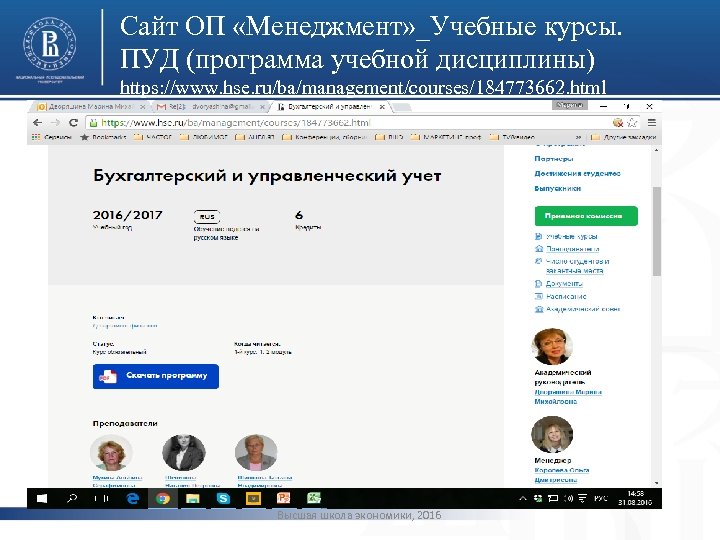Open the Выпускники sidebar link
720x540 pixels.
[557, 188]
